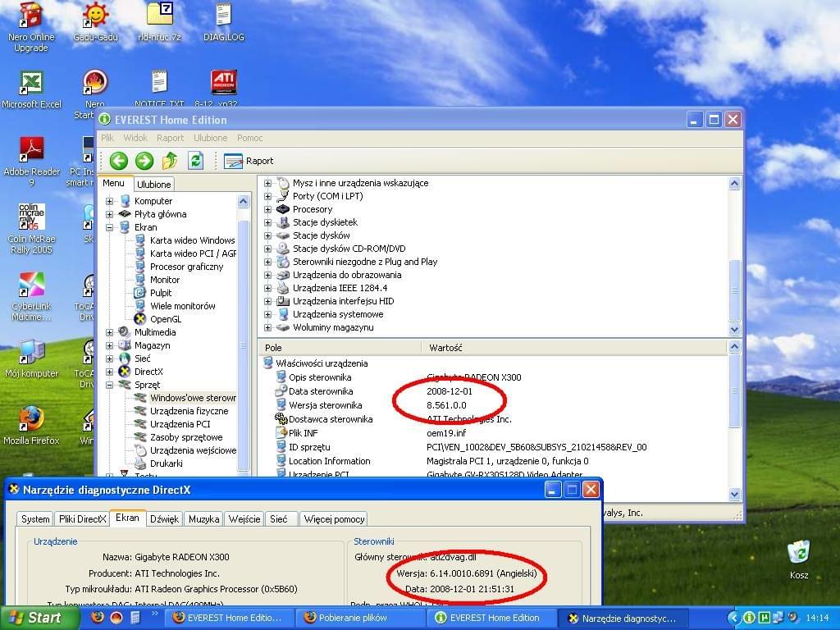Click device list scrollbar down arrow
The height and width of the screenshot is (630, 840).
pyautogui.click(x=735, y=329)
